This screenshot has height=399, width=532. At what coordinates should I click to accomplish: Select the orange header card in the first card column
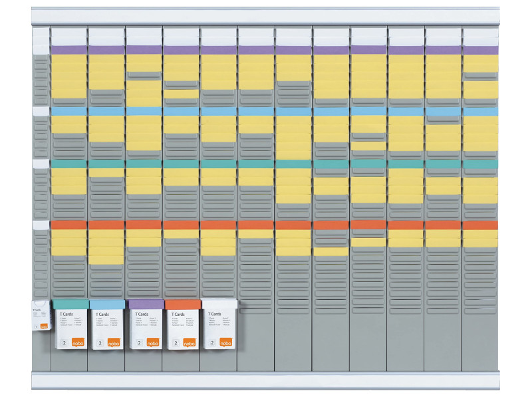(x=69, y=225)
